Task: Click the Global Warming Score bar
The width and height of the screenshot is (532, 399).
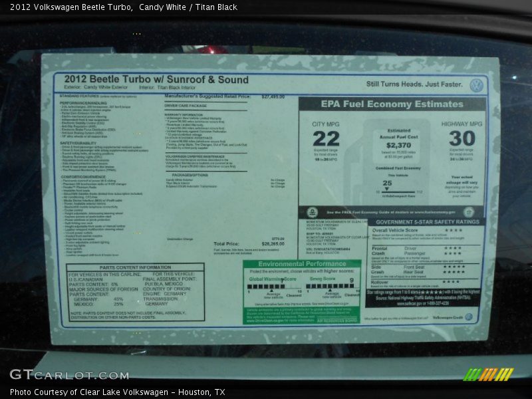Action: click(275, 287)
